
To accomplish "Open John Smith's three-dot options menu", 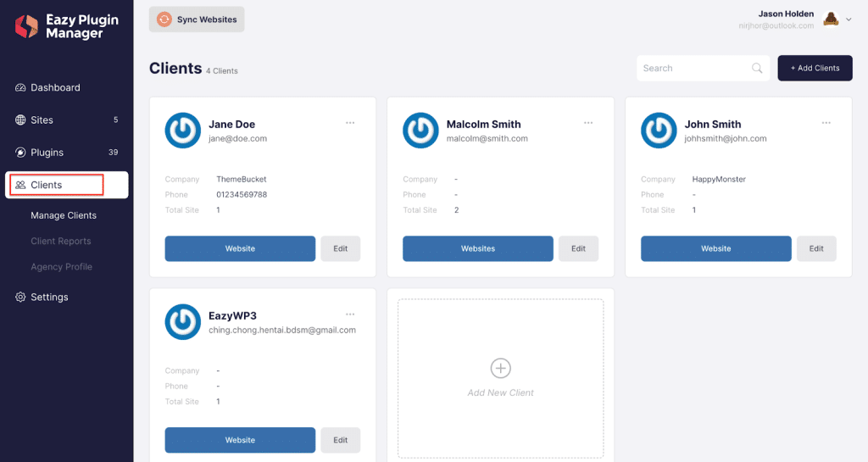I will [x=826, y=123].
